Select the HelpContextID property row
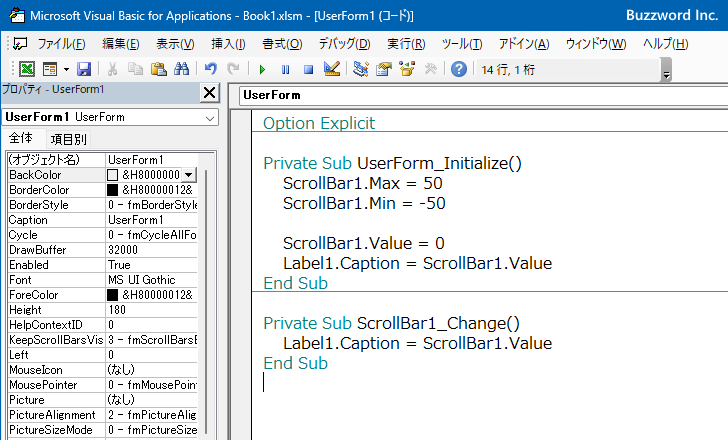The width and height of the screenshot is (728, 440). coord(102,325)
